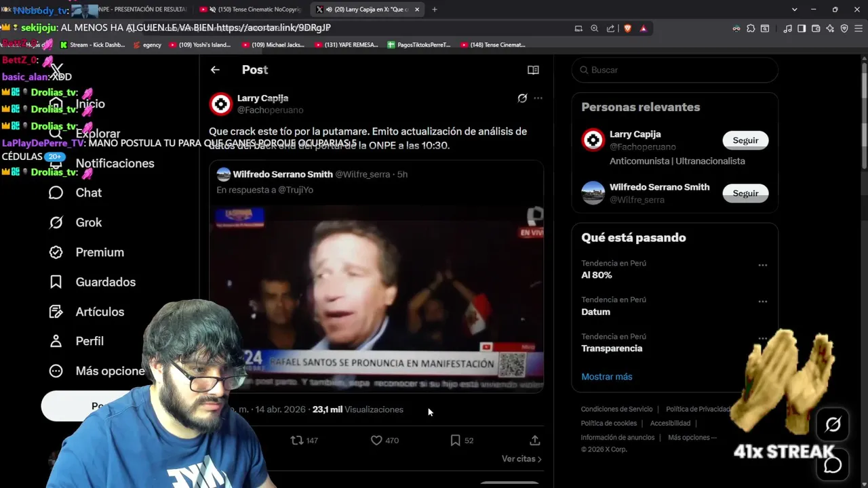Open the Yoshi's Island bookmark
Viewport: 868px width, 488px height.
tap(199, 45)
